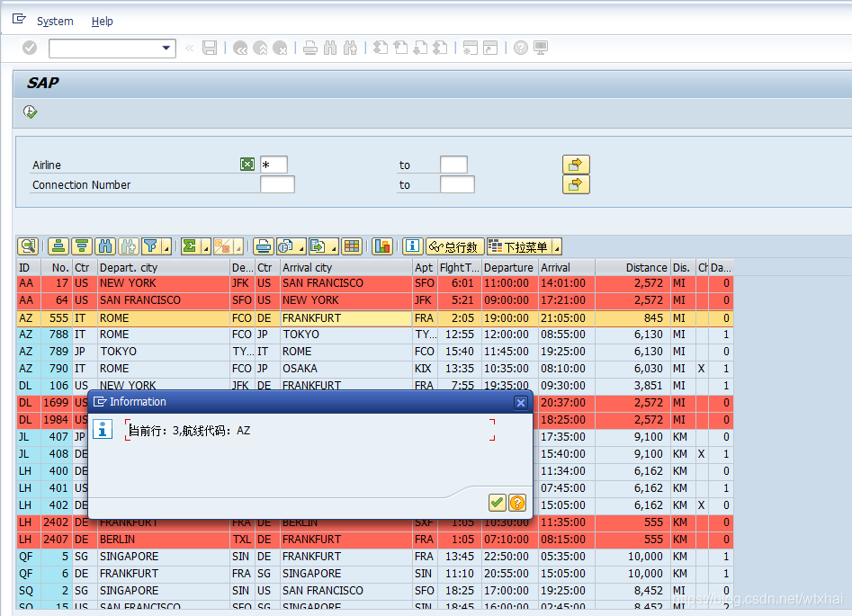This screenshot has width=852, height=616.
Task: Open the System menu
Action: click(x=55, y=22)
